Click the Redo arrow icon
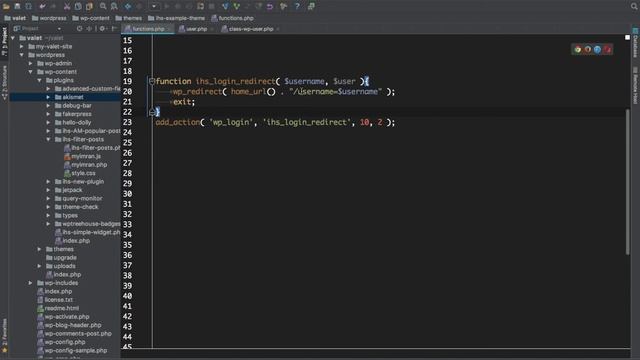Screen dimensions: 640x360 click(53, 6)
